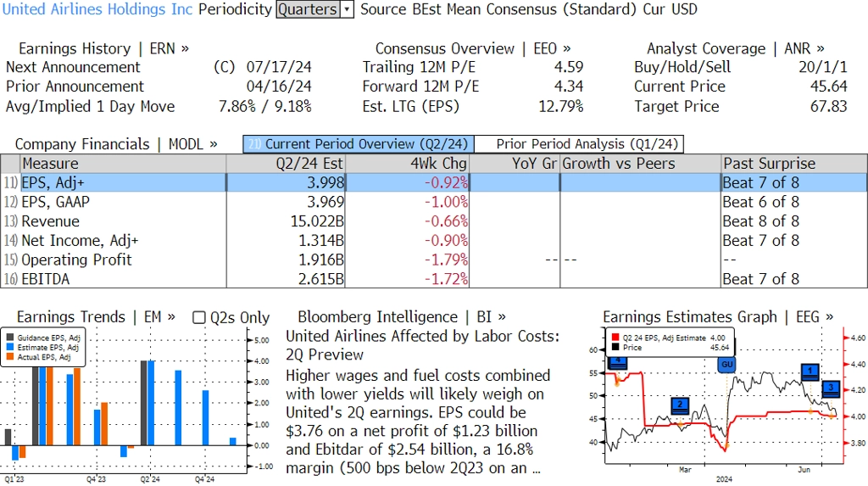Click the Past Surprise column header
Screen dimensions: 868x486
coord(794,164)
